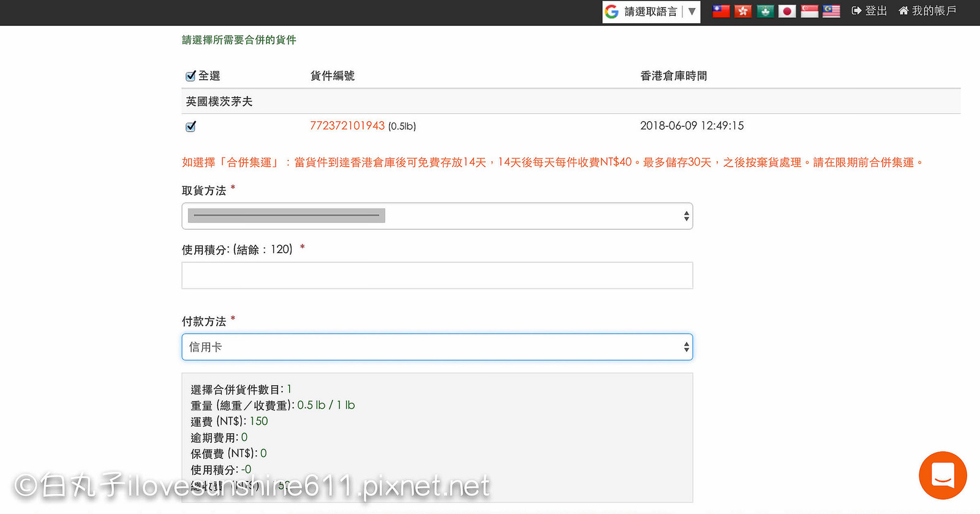
Task: Click the 香港倉庫時間 column header
Action: click(673, 76)
